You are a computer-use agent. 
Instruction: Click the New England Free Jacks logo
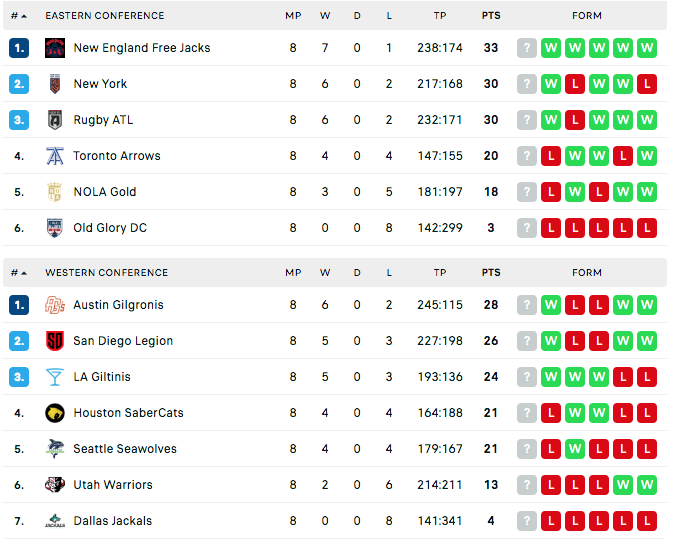click(55, 48)
